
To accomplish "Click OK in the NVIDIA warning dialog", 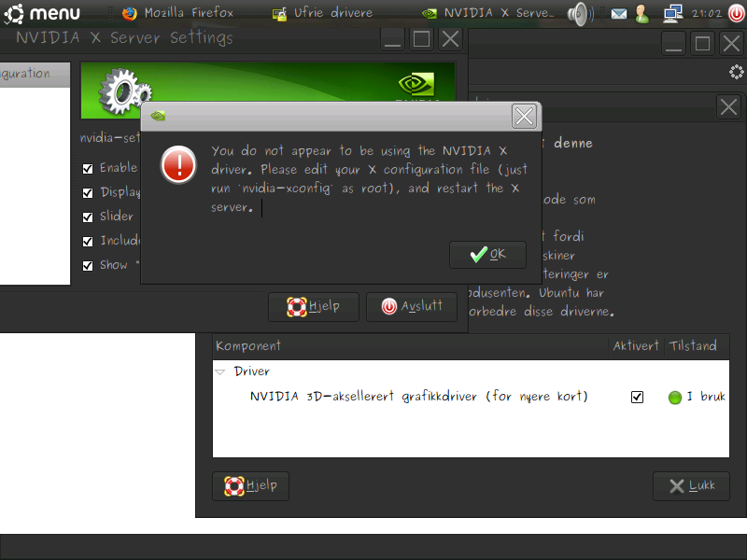I will click(487, 255).
